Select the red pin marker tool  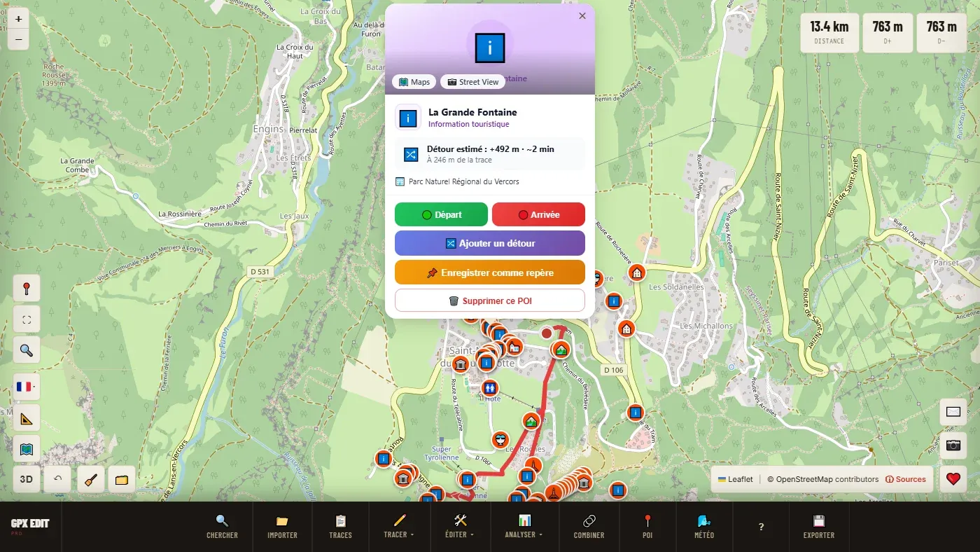click(27, 288)
